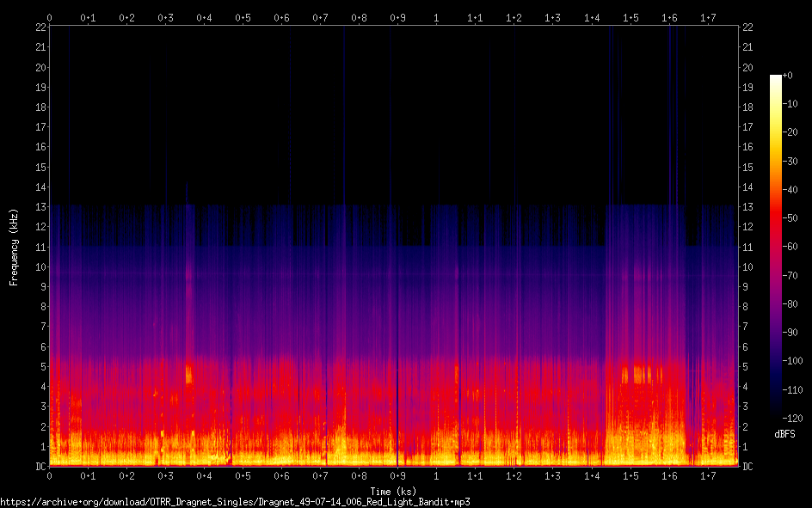
Task: Click the 0.1 tick on the top time axis
Action: point(88,17)
